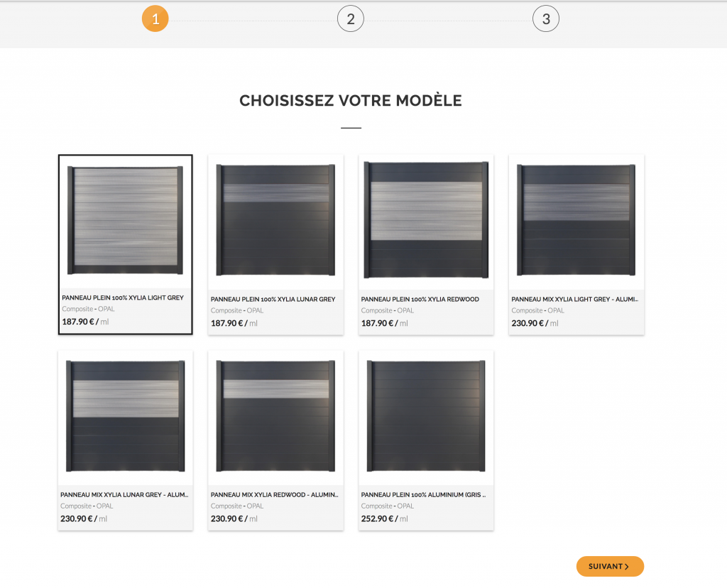This screenshot has height=588, width=727.
Task: Open PANNEAU MIX XYLIA LUNAR GREY title
Action: point(124,495)
